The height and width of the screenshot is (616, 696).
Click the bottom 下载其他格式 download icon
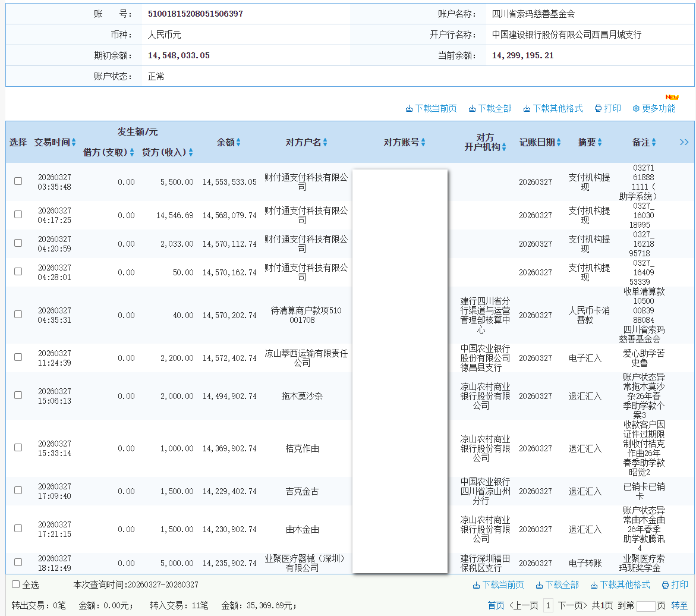[594, 585]
